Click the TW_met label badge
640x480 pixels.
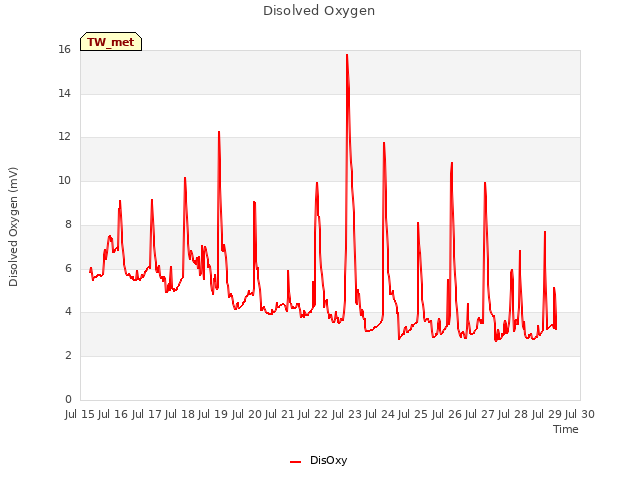111,42
